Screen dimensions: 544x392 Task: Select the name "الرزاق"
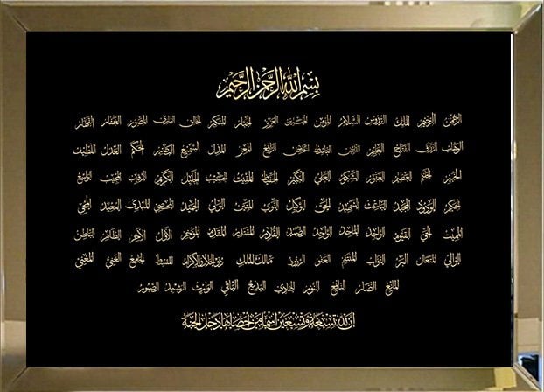[427, 148]
